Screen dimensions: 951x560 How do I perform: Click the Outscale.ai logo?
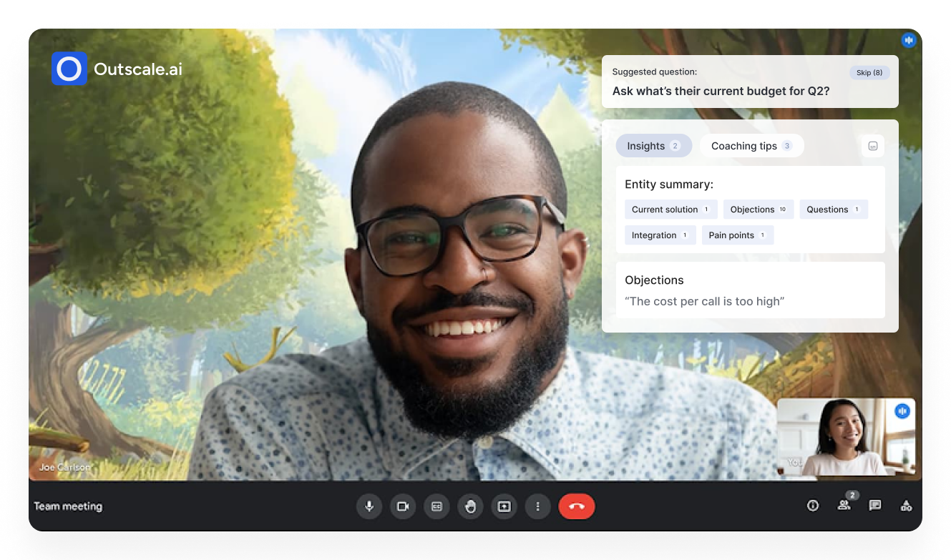(x=69, y=69)
